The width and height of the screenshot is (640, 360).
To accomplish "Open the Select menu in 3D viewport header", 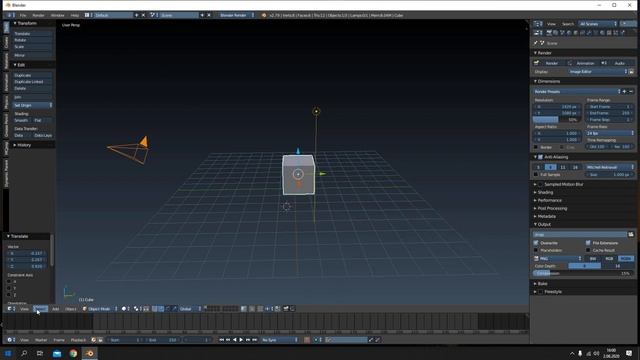I will [40, 309].
